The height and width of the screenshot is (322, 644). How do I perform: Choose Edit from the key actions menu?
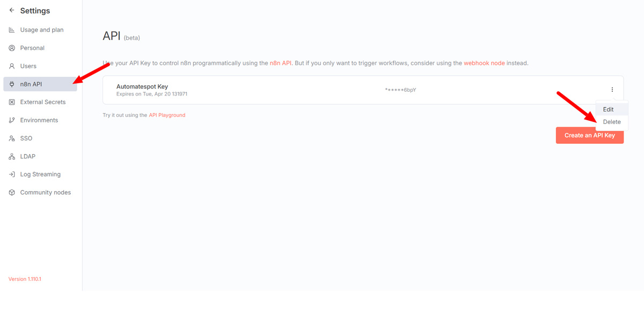pos(608,109)
